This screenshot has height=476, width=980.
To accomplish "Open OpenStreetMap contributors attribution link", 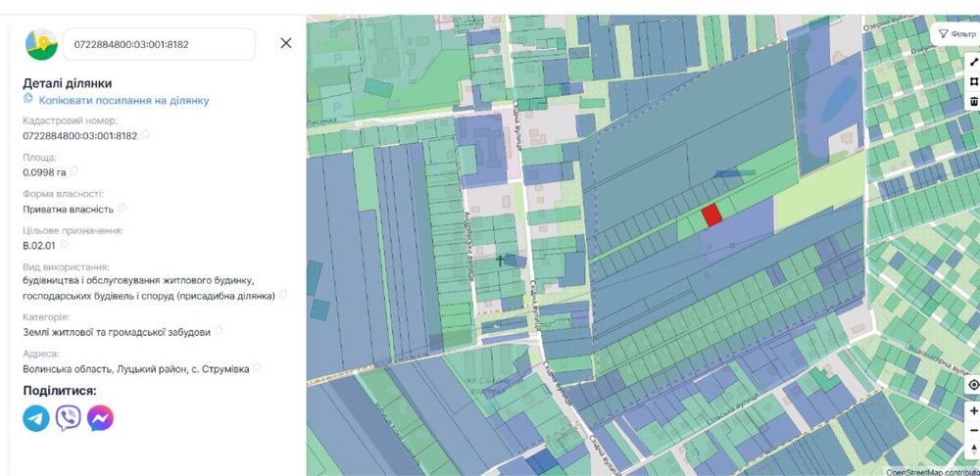I will [933, 472].
